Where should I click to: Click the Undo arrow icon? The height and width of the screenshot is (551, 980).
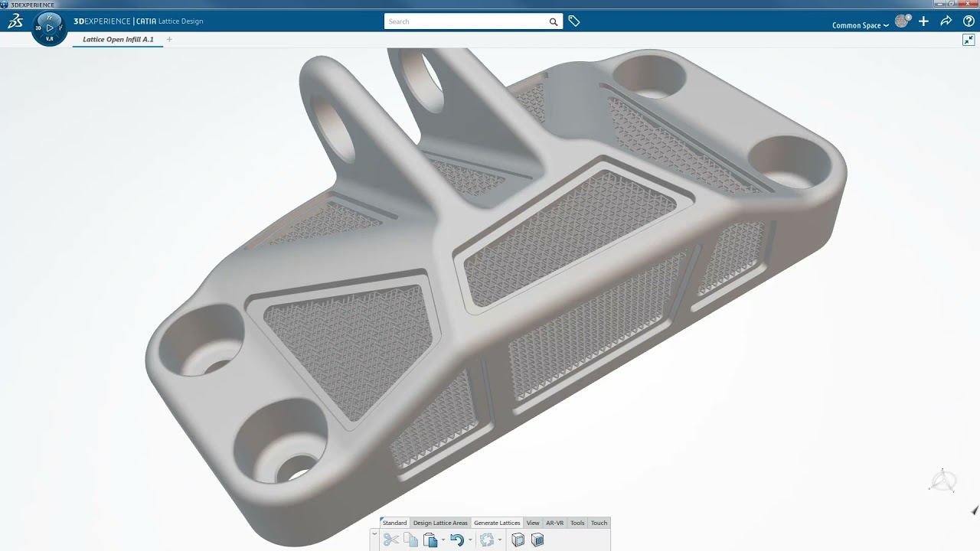(x=457, y=540)
